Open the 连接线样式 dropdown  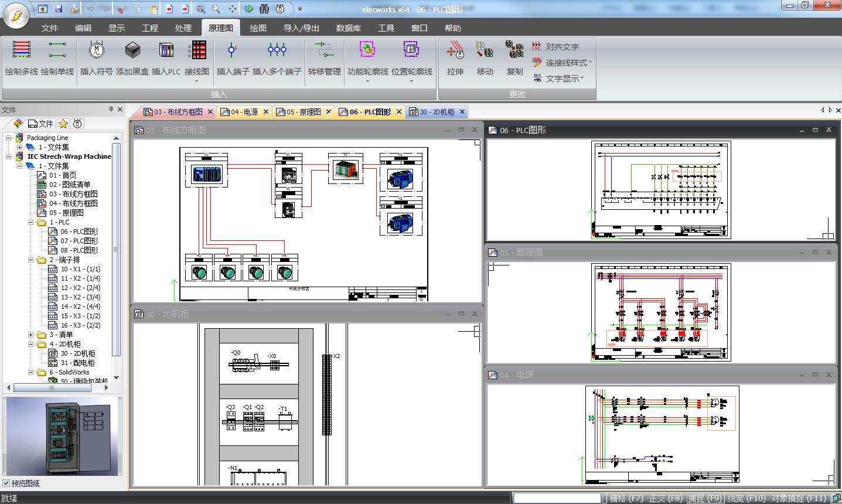click(x=563, y=63)
